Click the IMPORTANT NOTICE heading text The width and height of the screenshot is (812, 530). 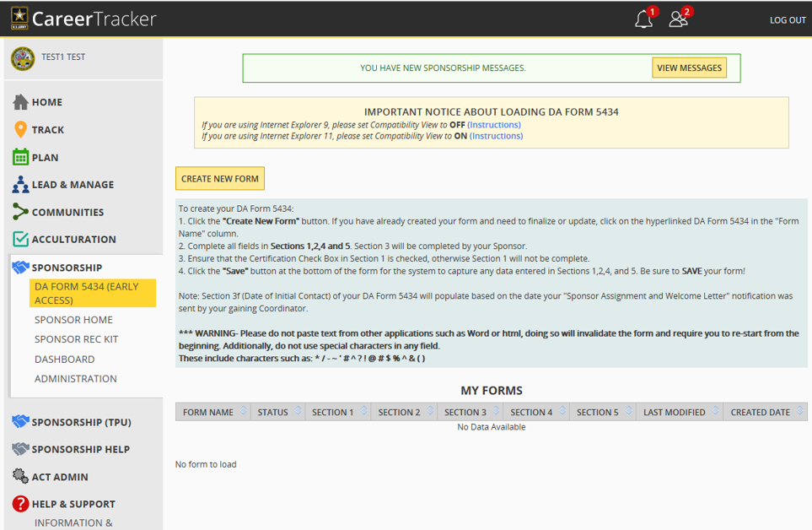[491, 112]
